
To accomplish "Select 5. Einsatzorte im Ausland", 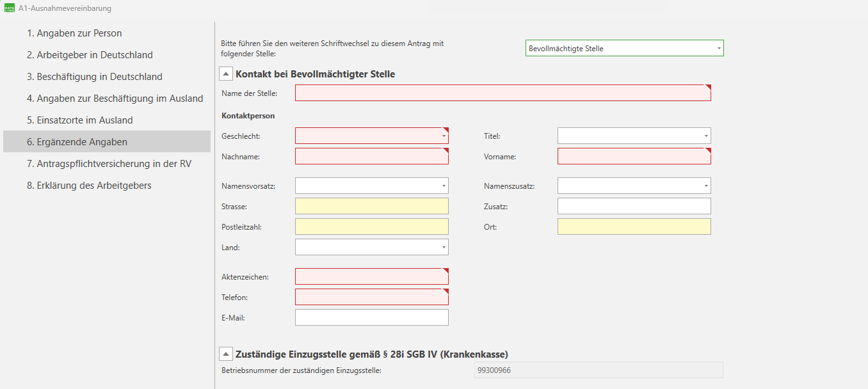I will [x=80, y=120].
